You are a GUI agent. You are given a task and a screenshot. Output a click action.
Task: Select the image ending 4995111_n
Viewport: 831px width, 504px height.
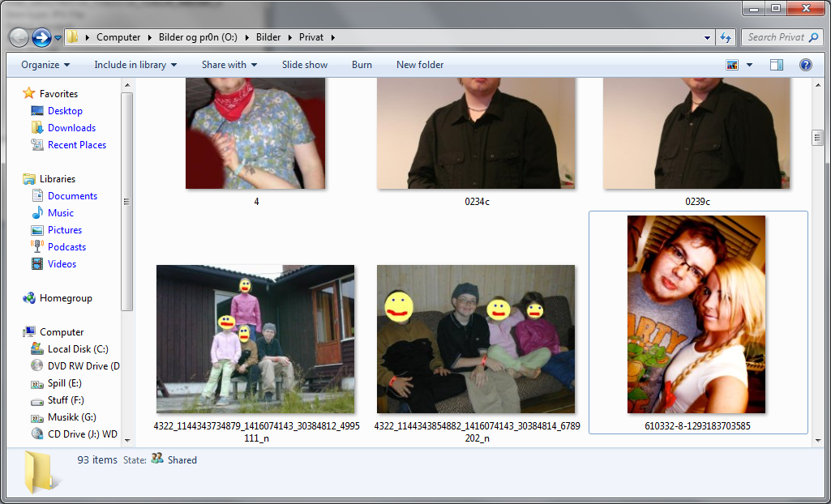(x=255, y=339)
